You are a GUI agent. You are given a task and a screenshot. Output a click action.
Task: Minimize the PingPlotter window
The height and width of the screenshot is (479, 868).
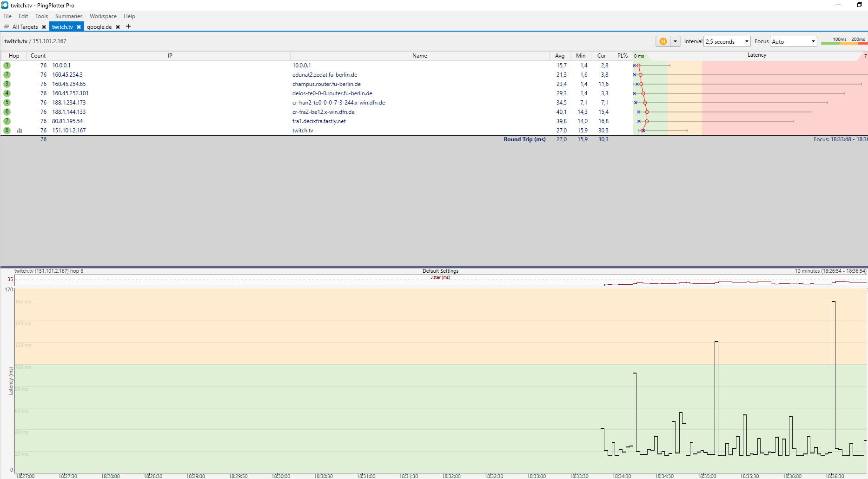click(x=839, y=5)
